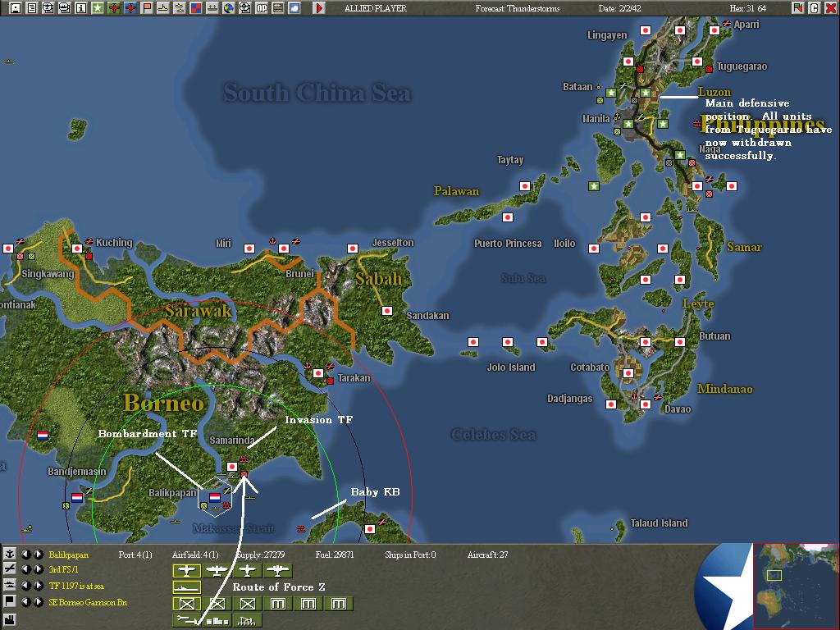The height and width of the screenshot is (630, 840).
Task: Click right arrow next to SE Borneo Garrison Bn
Action: (39, 601)
